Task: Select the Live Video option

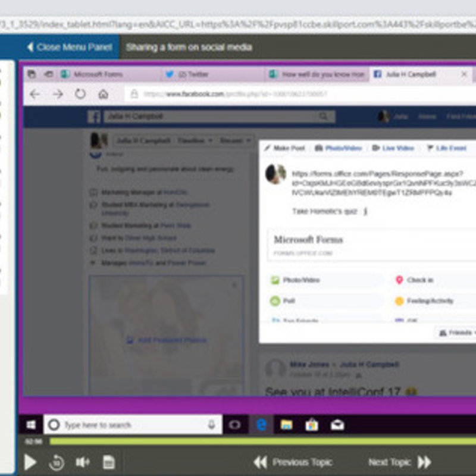Action: [393, 148]
